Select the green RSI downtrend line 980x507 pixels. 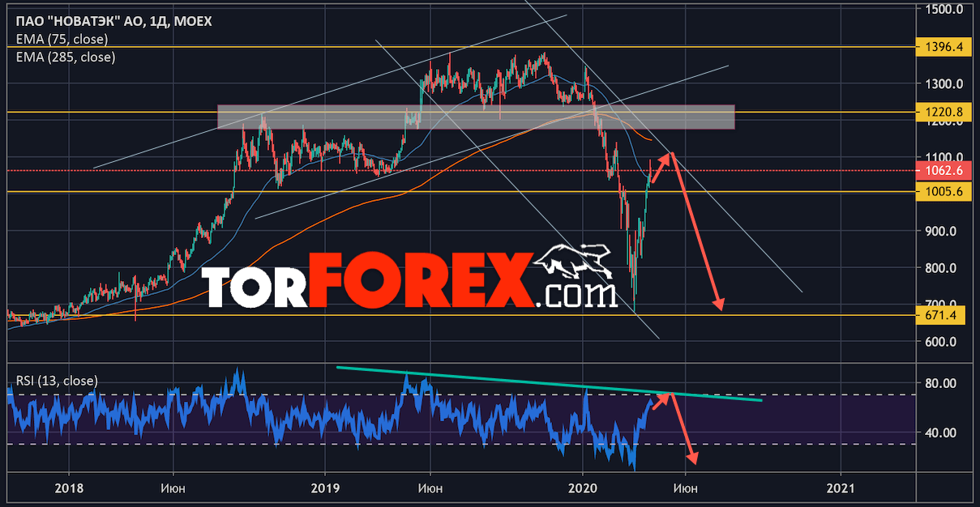(x=550, y=384)
